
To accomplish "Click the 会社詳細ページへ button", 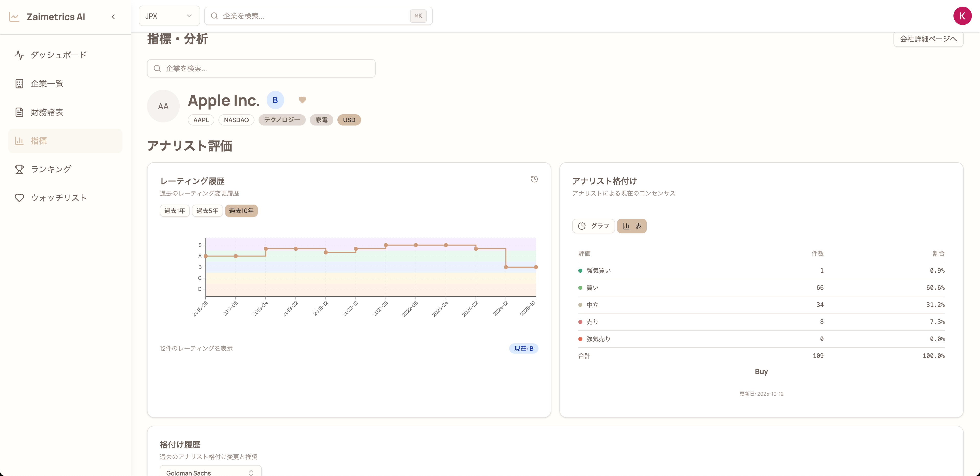I will (928, 39).
